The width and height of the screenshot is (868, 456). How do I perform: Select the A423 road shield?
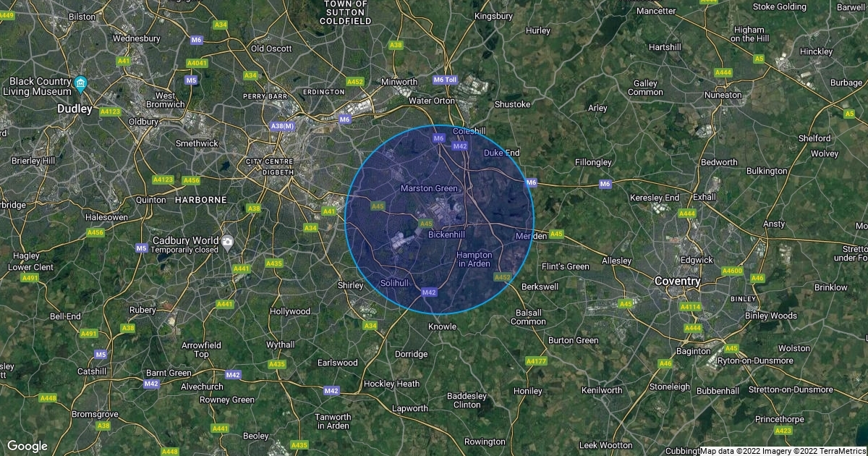point(783,431)
